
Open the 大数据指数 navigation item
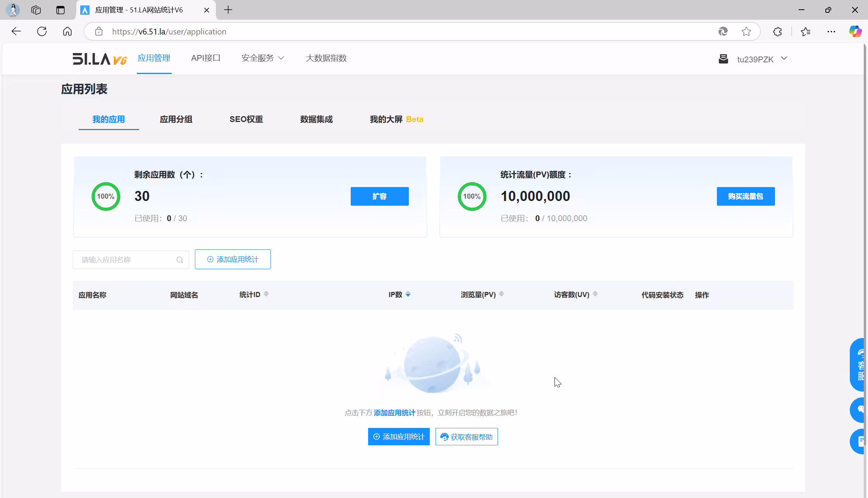(326, 58)
